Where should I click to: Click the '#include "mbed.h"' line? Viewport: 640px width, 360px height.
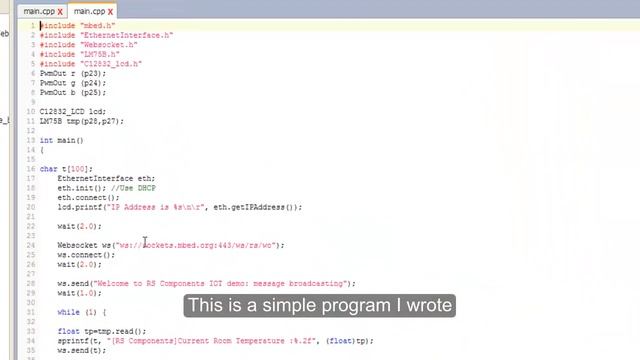[x=78, y=26]
